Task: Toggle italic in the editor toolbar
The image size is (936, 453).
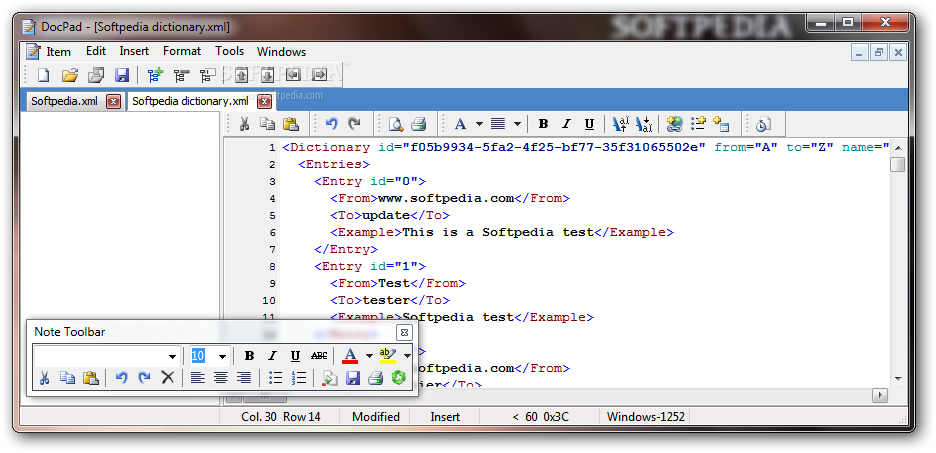Action: coord(566,124)
